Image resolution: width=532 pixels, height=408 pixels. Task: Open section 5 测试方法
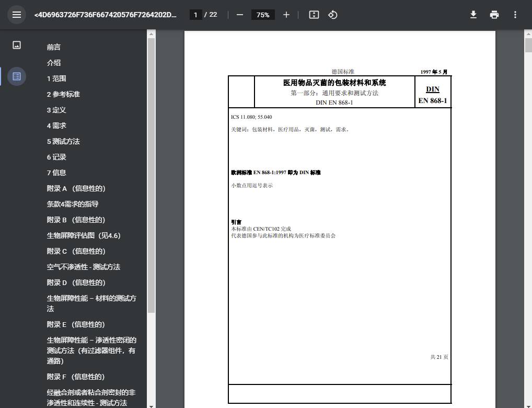(63, 141)
